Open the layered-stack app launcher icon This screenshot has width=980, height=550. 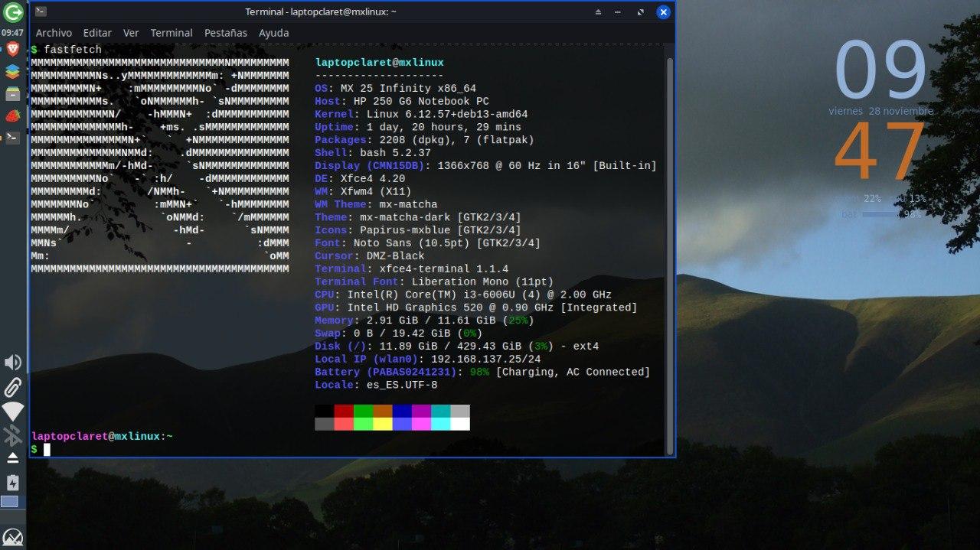(x=13, y=72)
